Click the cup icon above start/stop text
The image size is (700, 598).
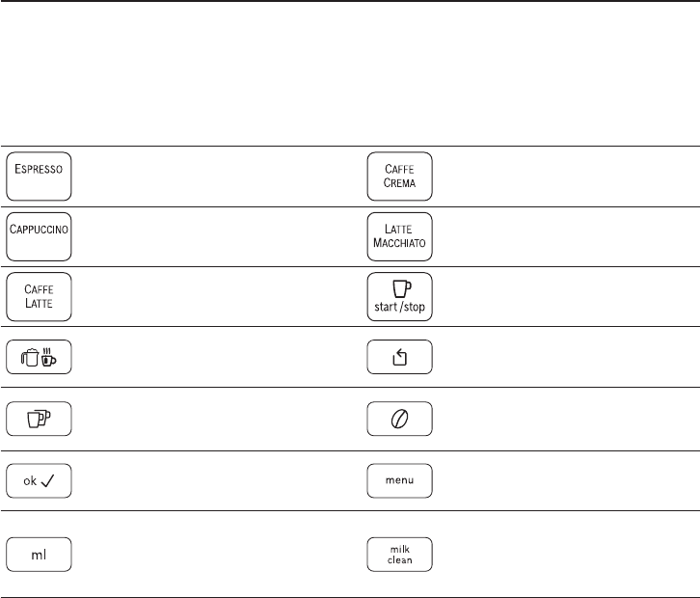(400, 287)
